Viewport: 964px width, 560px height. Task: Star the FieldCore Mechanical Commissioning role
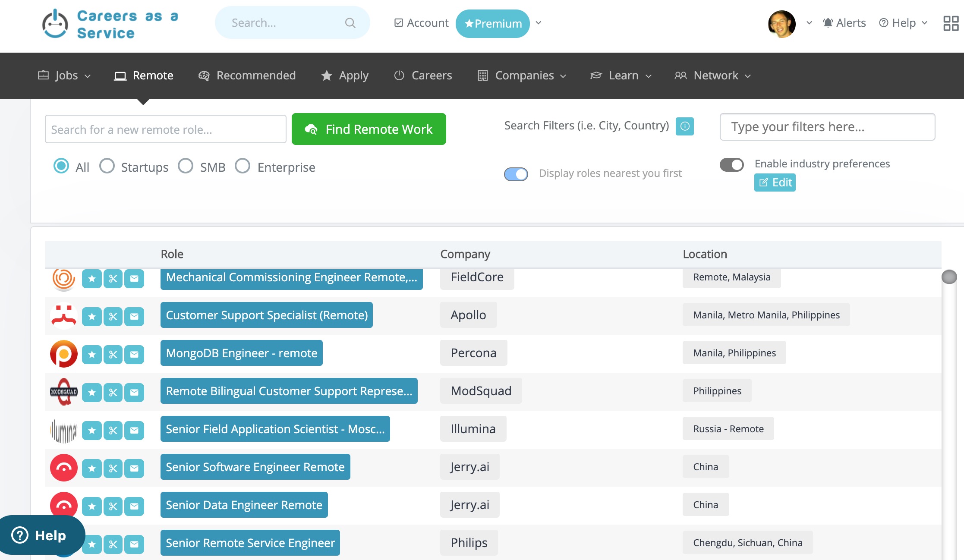coord(92,279)
